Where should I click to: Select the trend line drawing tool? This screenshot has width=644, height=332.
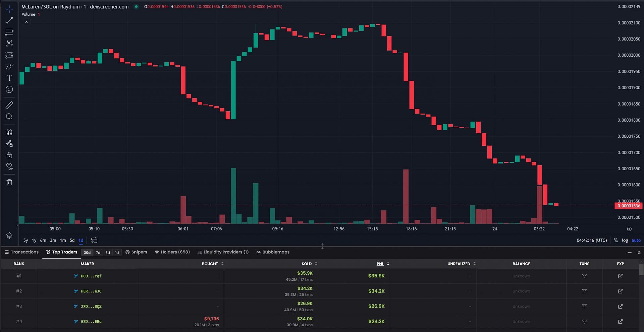(x=9, y=21)
